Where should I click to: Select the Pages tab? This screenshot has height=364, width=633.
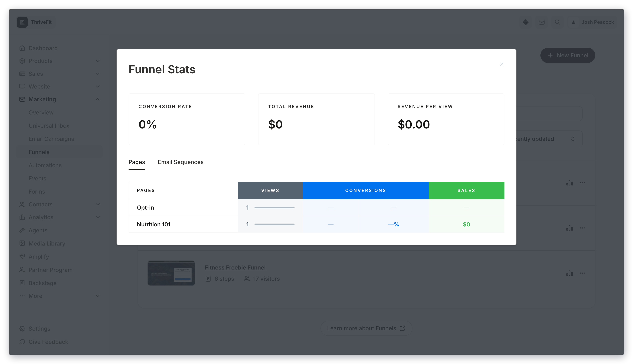137,162
